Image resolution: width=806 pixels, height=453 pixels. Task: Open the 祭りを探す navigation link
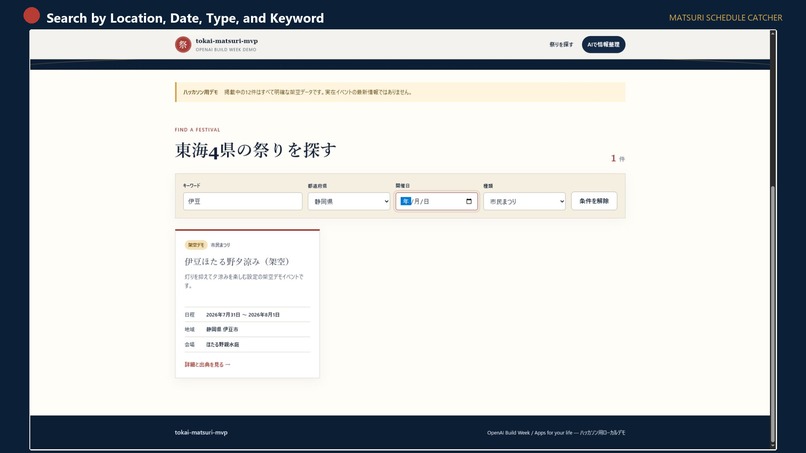tap(561, 45)
